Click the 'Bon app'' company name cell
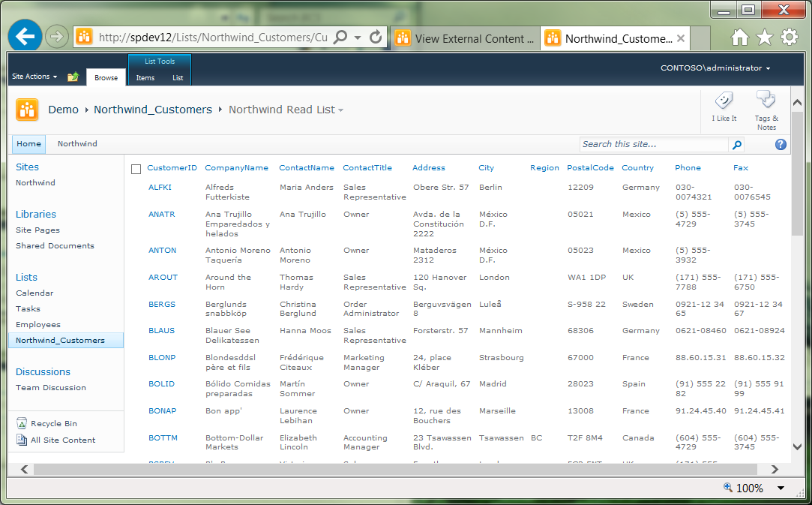Viewport: 812px width, 505px height. point(223,411)
